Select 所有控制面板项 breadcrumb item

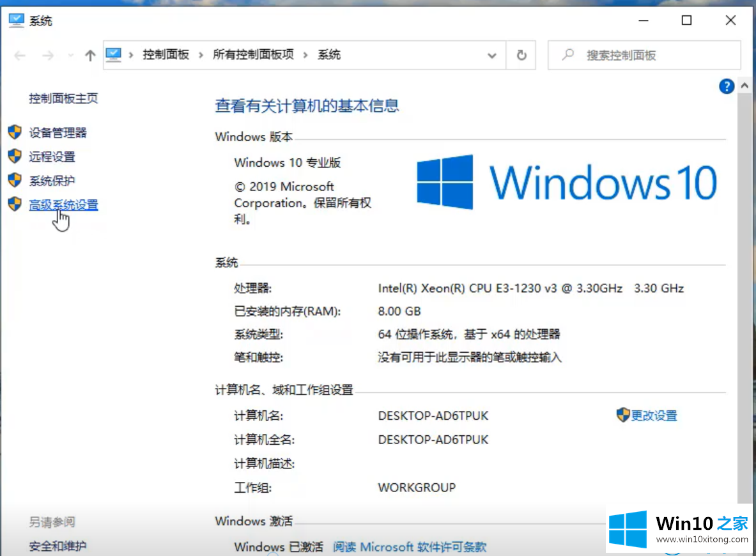pyautogui.click(x=253, y=54)
